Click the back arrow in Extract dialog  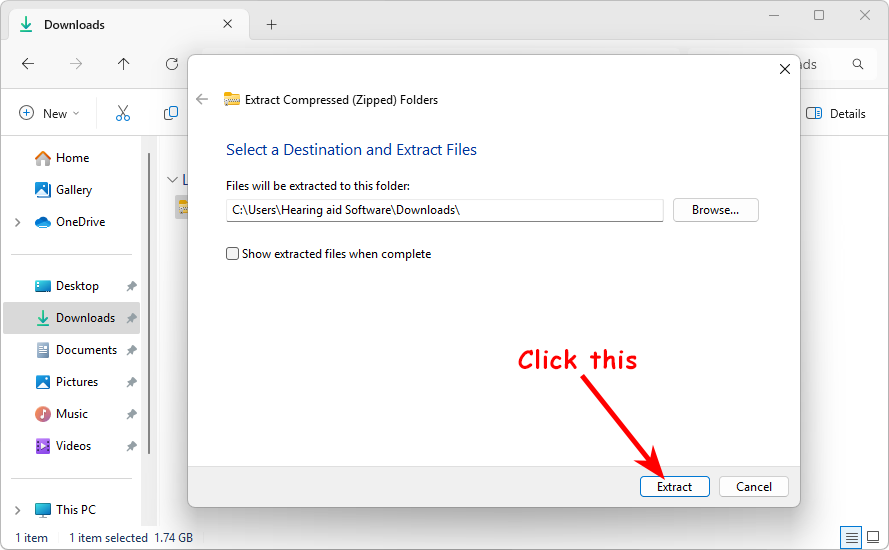(x=202, y=99)
